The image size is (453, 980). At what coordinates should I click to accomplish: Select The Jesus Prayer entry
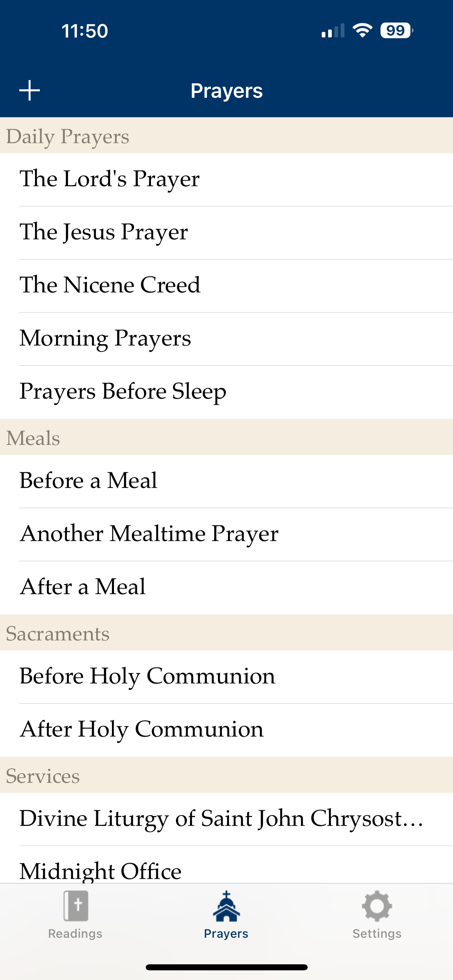tap(104, 232)
